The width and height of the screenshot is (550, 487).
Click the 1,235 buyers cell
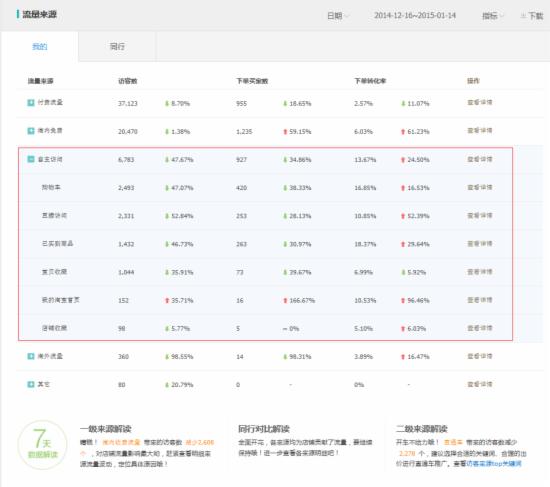(x=244, y=132)
